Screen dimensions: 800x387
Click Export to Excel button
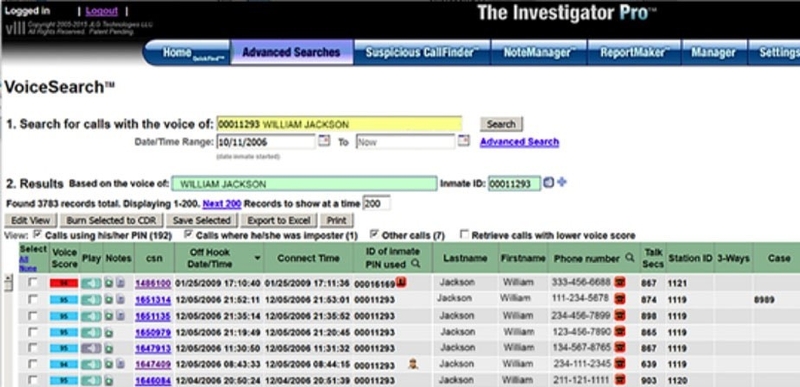tap(279, 220)
